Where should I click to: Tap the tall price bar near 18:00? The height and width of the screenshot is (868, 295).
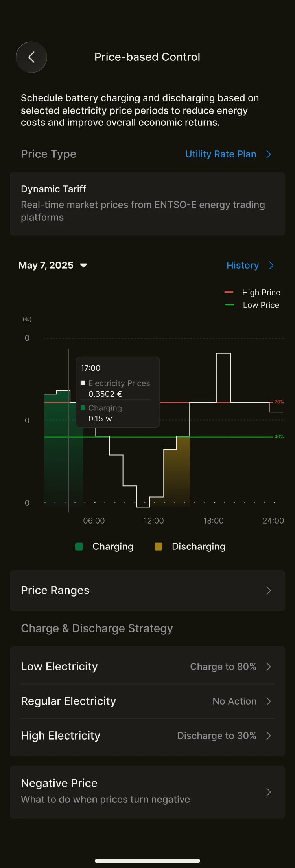tap(223, 378)
